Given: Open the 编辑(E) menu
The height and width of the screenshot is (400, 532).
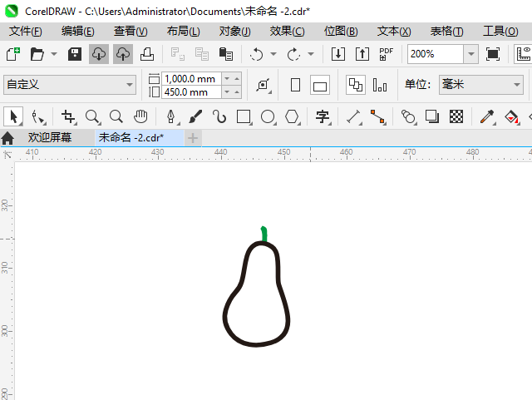Looking at the screenshot, I should [77, 32].
